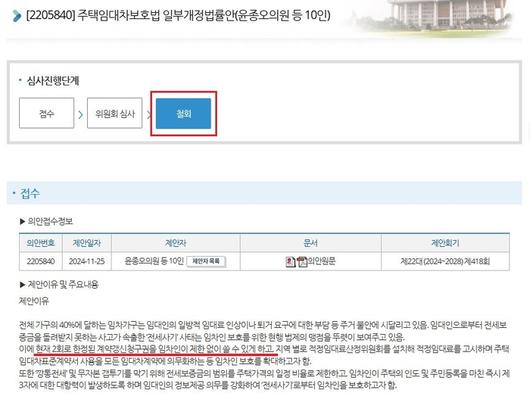This screenshot has height=412, width=530.
Task: Click the underlined sentence about 계약갱신청구권
Action: pos(155,349)
